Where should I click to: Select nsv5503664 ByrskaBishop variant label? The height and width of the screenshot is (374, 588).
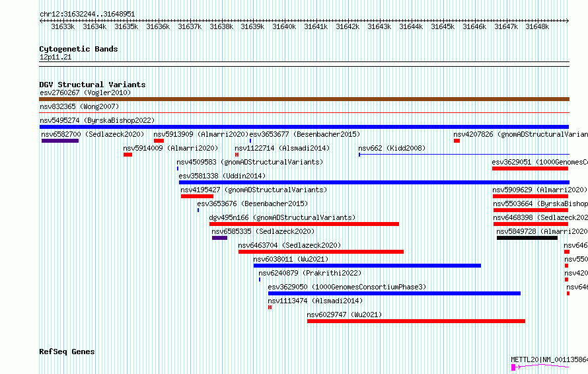[x=540, y=204]
